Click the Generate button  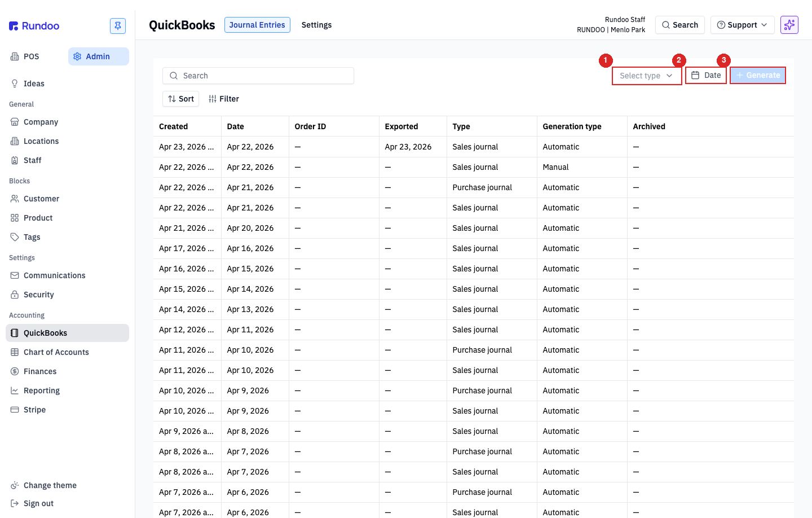758,75
